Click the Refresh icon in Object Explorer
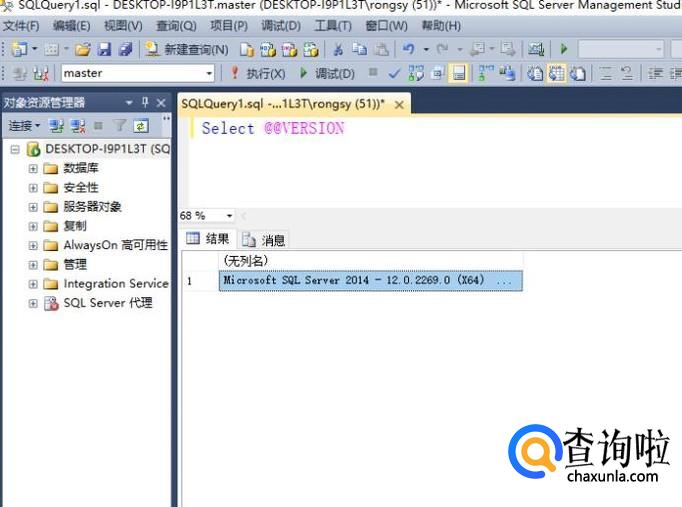 pyautogui.click(x=141, y=126)
